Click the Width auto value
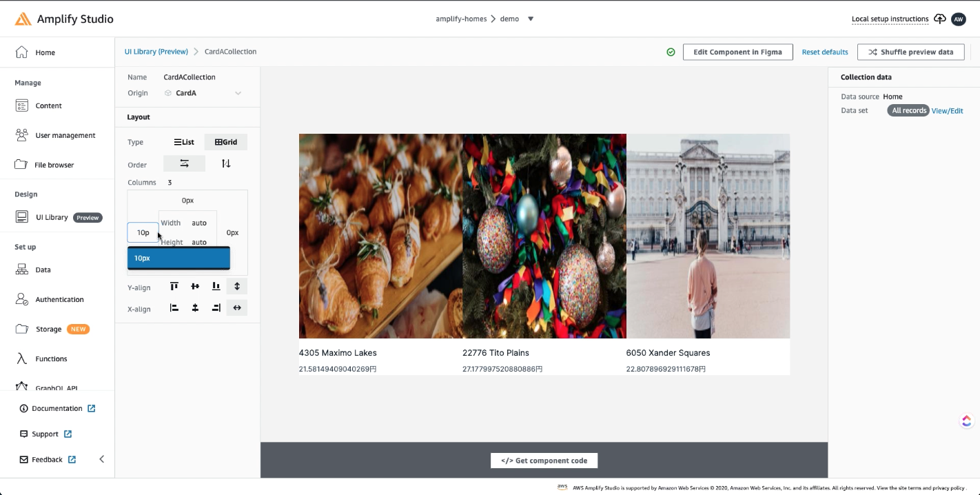Screen dimensions: 980x495 pyautogui.click(x=199, y=223)
